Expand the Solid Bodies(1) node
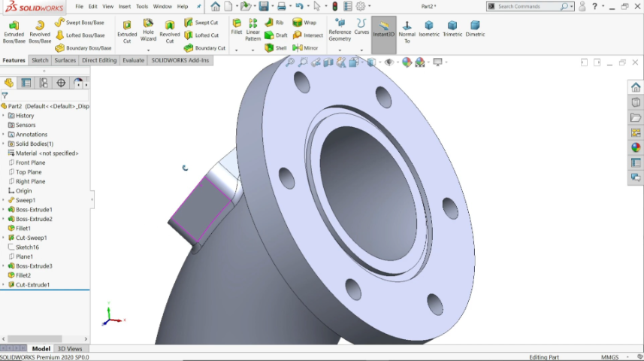The width and height of the screenshot is (644, 361). 3,144
